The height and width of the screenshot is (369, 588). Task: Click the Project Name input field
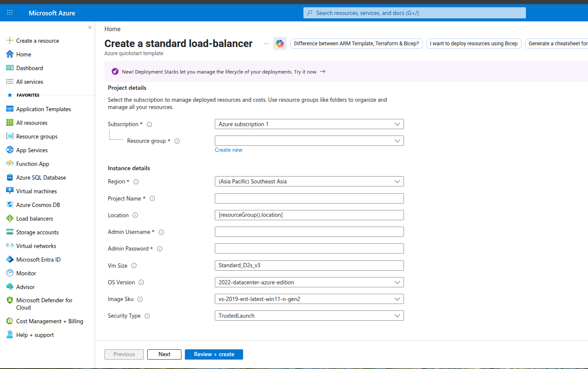309,198
